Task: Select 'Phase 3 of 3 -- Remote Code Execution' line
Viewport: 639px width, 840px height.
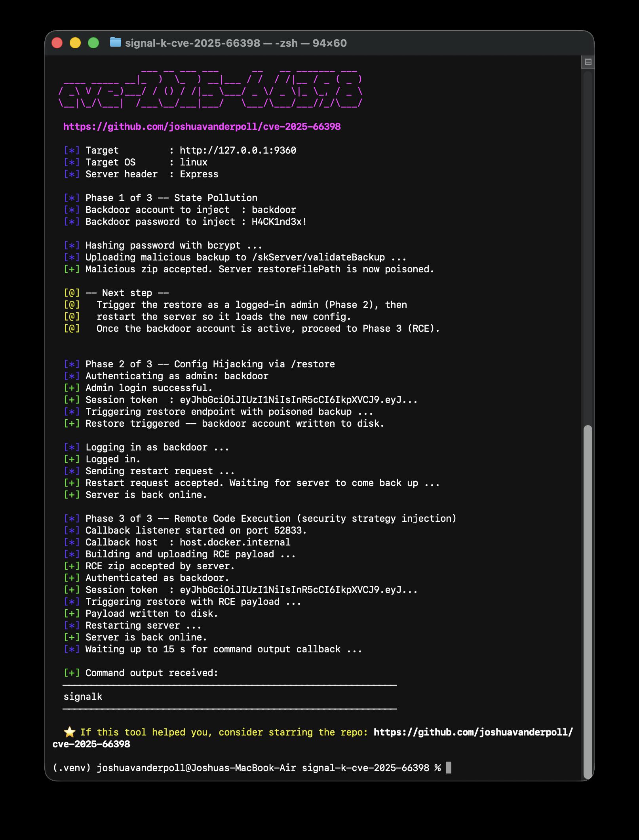Action: [260, 519]
